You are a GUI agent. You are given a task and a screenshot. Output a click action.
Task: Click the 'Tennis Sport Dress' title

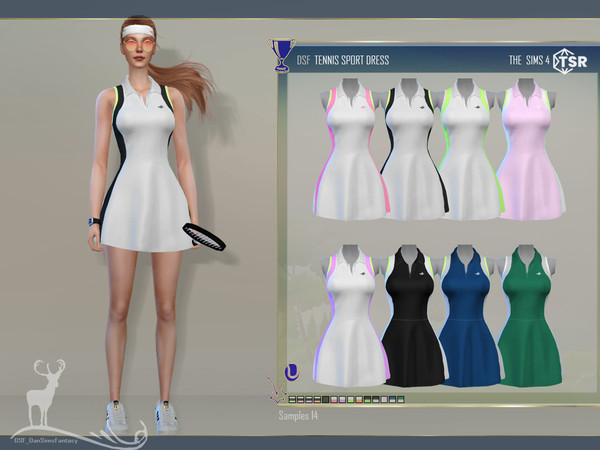(x=352, y=60)
